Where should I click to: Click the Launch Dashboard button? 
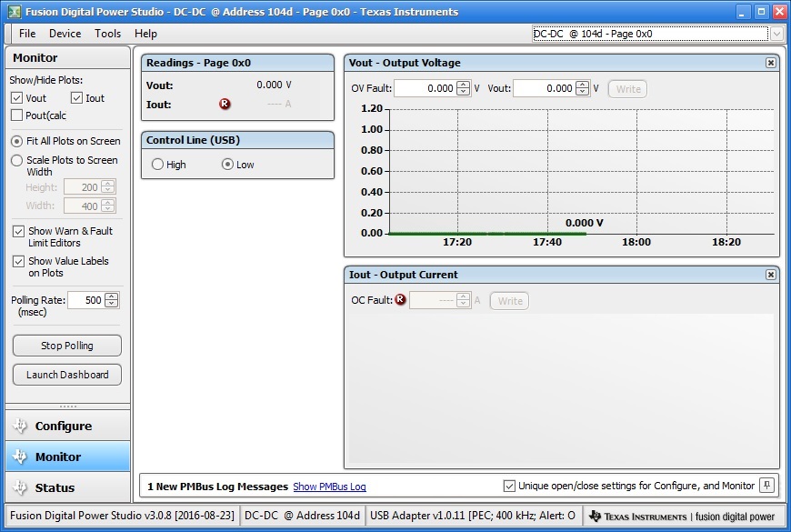[67, 375]
